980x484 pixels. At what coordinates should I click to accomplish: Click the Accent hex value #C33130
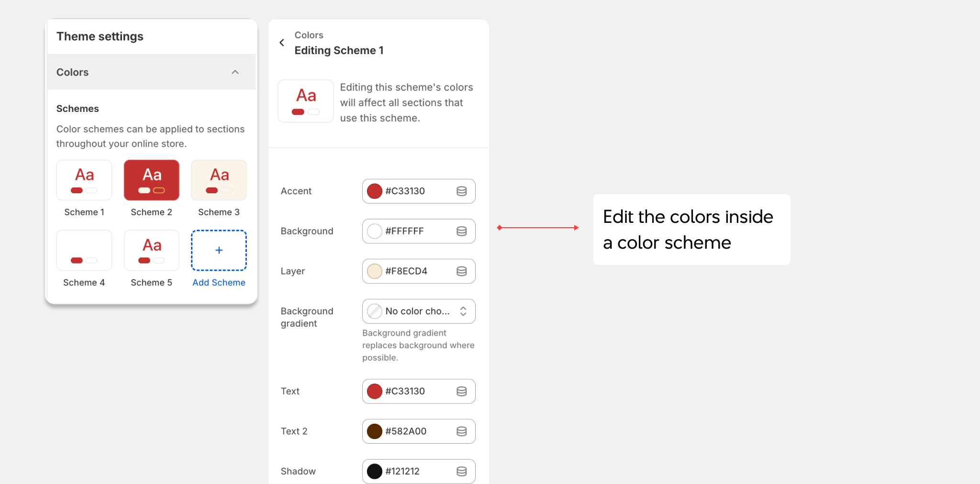[x=405, y=191]
